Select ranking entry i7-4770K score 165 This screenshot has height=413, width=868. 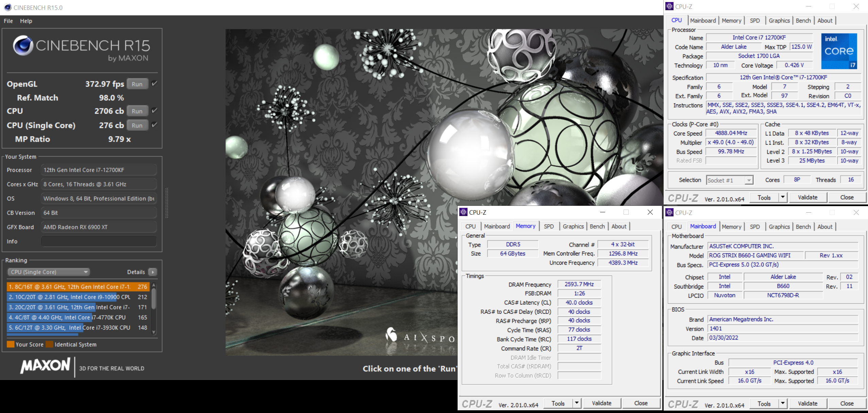pos(78,317)
